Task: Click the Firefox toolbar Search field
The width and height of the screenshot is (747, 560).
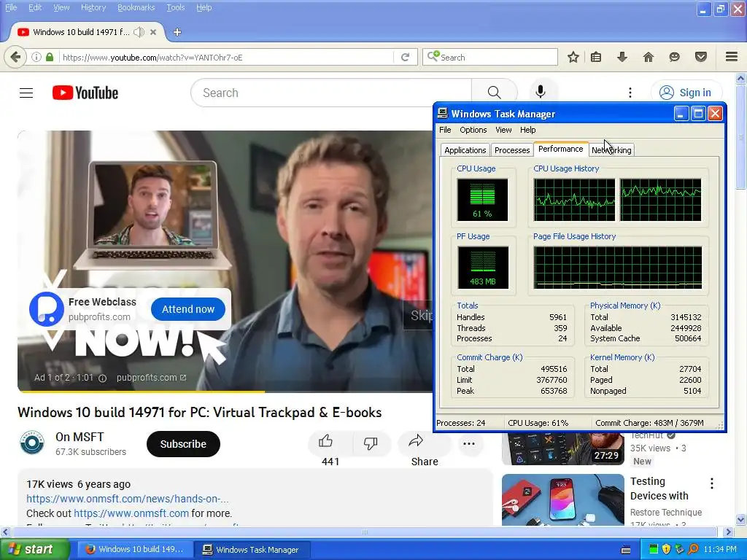Action: [490, 57]
